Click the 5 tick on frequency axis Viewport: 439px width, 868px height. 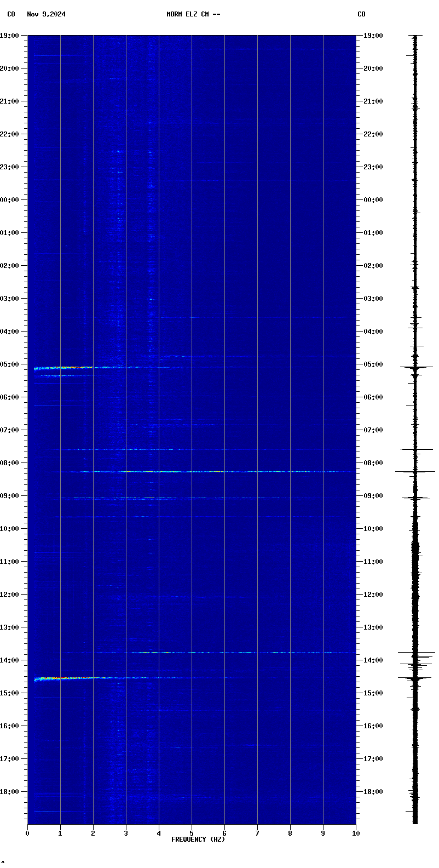point(192,833)
